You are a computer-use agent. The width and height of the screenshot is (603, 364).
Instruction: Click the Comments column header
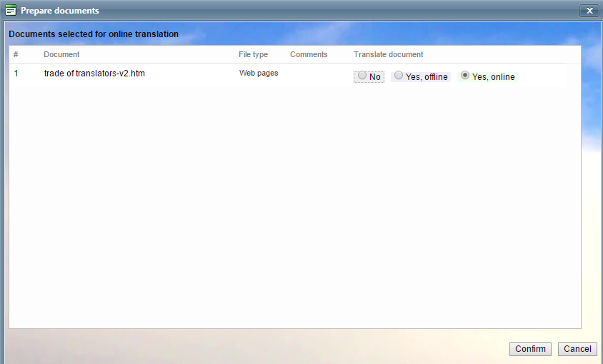pyautogui.click(x=309, y=54)
